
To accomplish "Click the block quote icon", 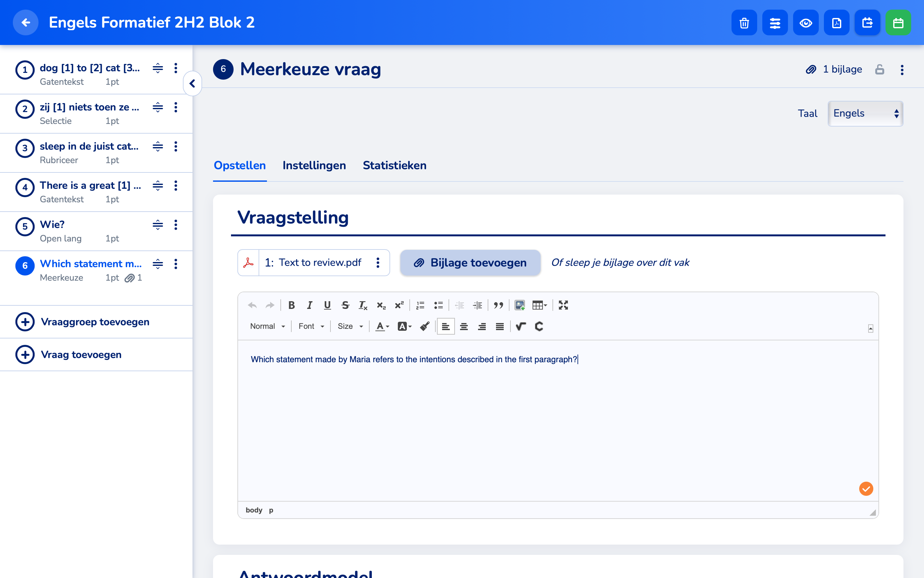I will pyautogui.click(x=498, y=305).
